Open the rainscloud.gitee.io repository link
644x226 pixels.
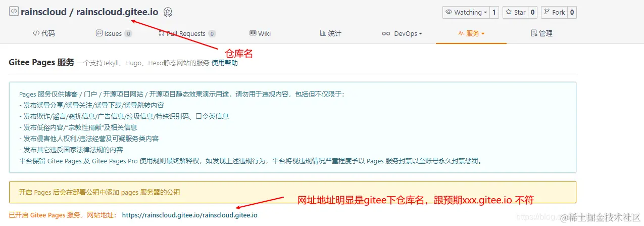tap(117, 12)
